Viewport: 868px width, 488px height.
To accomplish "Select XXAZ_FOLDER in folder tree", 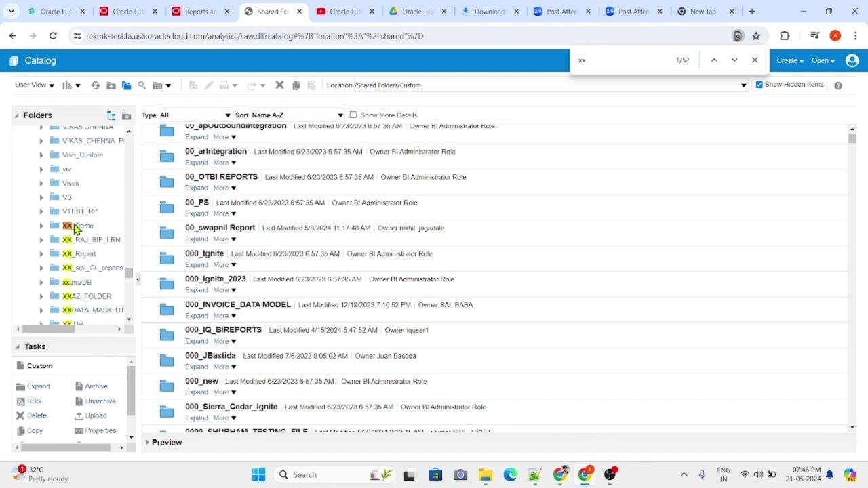I will pos(87,296).
